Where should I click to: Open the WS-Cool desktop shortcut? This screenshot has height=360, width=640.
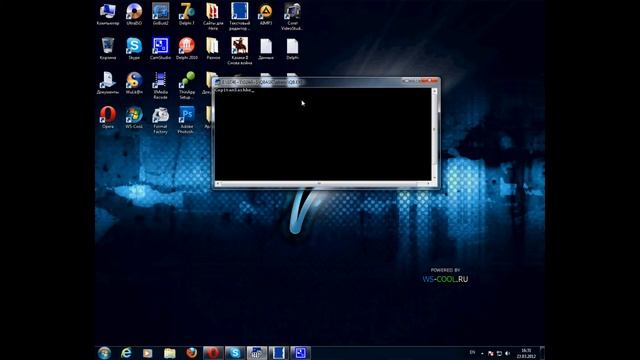tap(134, 117)
